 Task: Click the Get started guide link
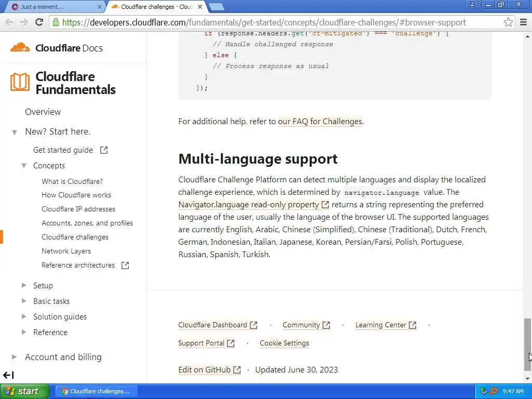pos(63,150)
